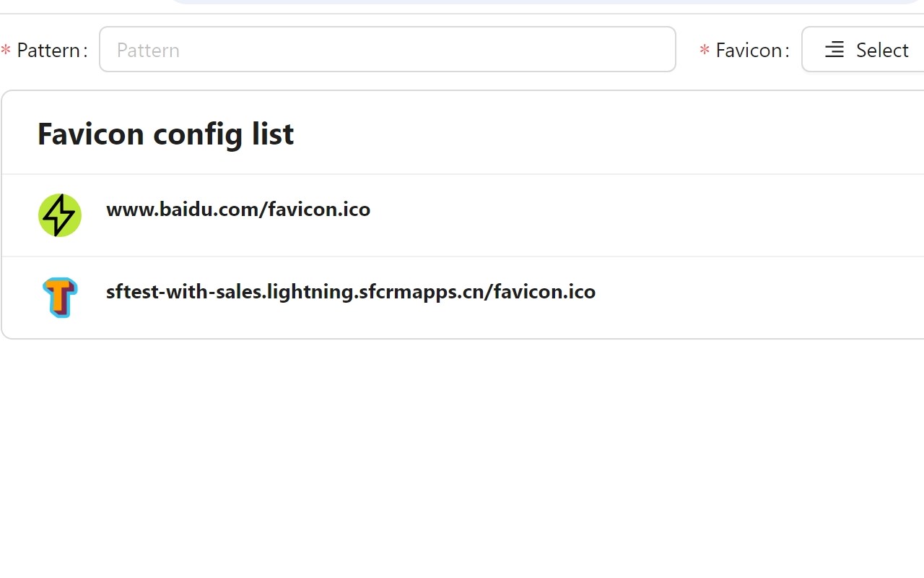Screen dimensions: 924x578
Task: Click the green lightning bolt favicon
Action: pos(60,215)
